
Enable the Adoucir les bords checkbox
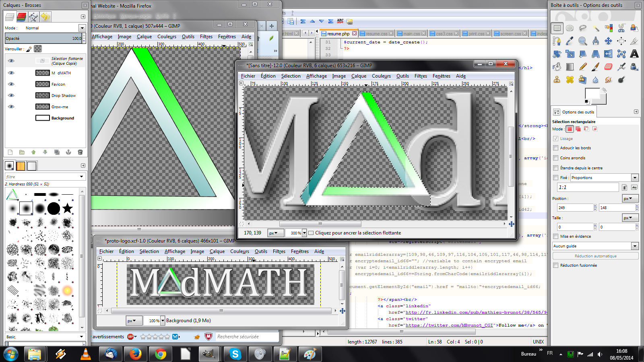[556, 148]
